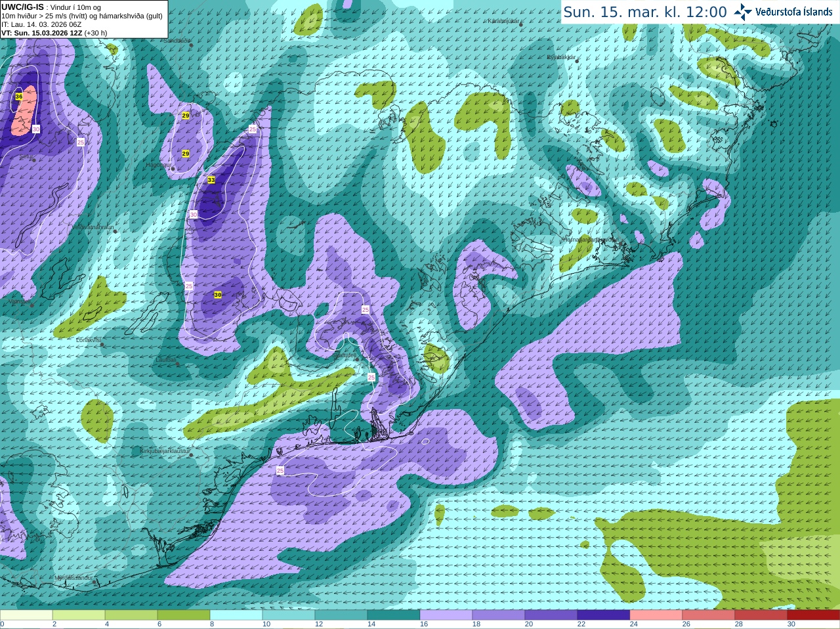Click the Lónakvísl station label

88,340
